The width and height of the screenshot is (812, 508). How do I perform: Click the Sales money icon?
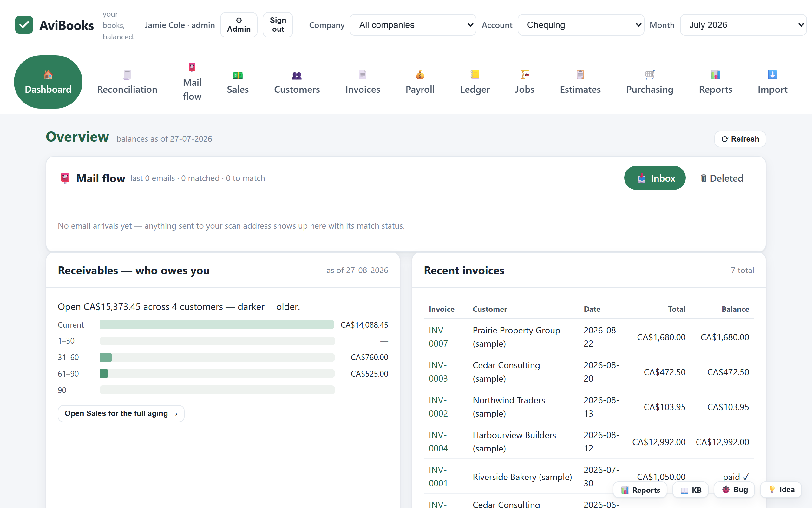pos(238,75)
